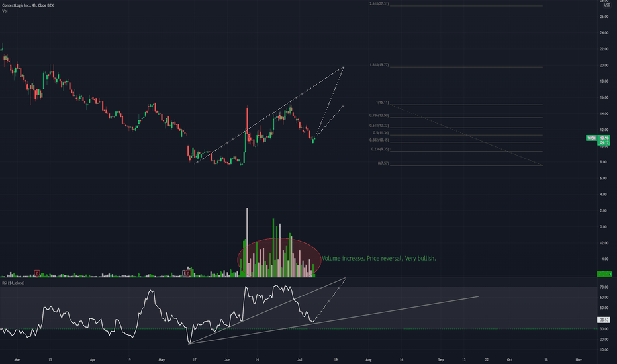
Task: Select Fib level label 1.618(19.77)
Action: 379,65
